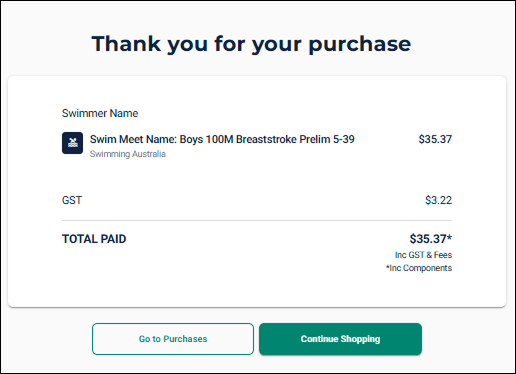This screenshot has width=516, height=374.
Task: Select the Continue Shopping button
Action: tap(340, 339)
